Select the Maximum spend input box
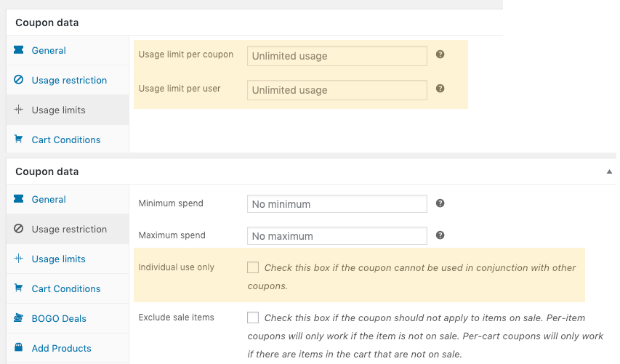620x364 pixels. (x=337, y=236)
